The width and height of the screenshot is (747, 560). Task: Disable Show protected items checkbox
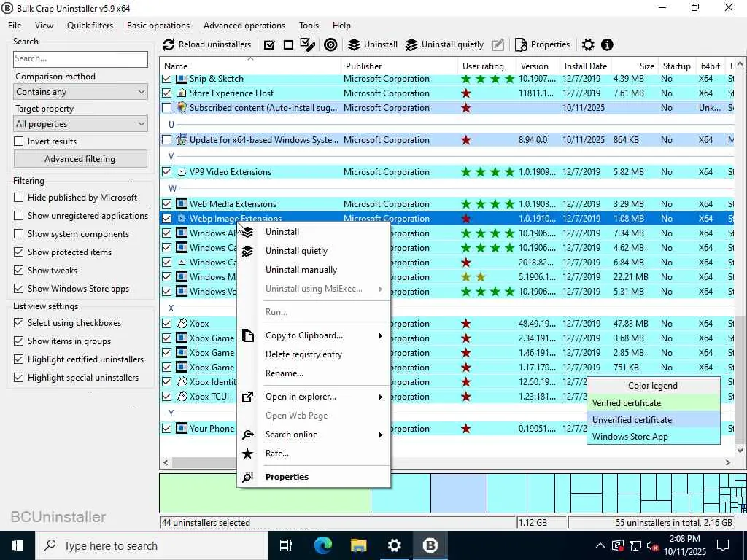point(18,252)
